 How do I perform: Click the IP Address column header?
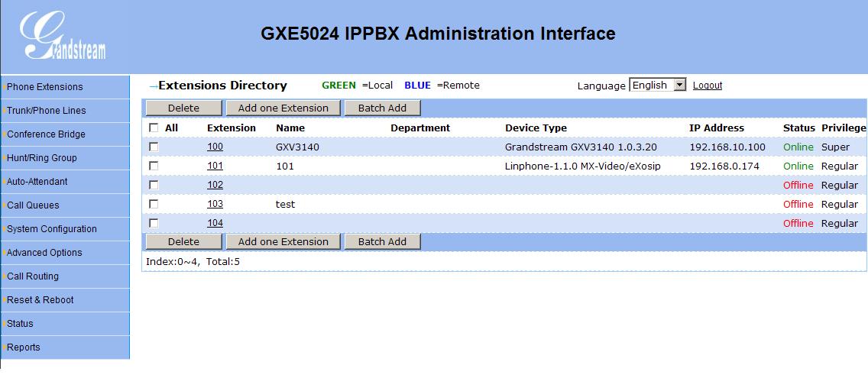717,128
